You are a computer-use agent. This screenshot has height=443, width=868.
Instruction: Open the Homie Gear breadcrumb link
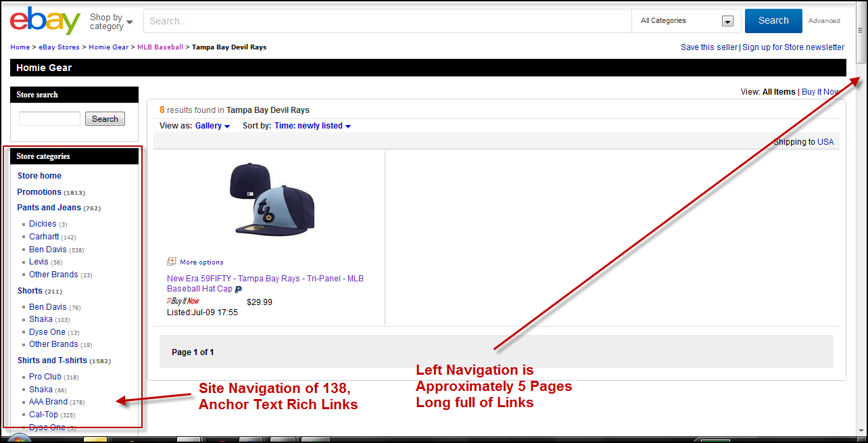pyautogui.click(x=108, y=47)
